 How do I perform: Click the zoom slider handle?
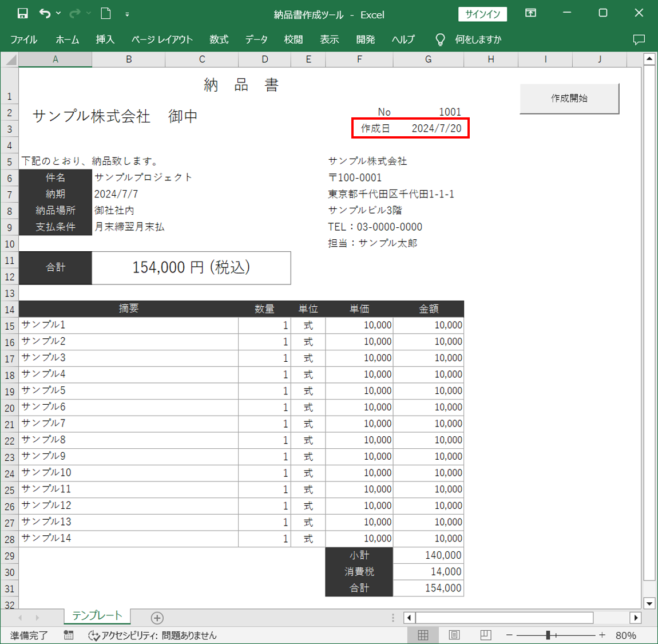point(548,635)
